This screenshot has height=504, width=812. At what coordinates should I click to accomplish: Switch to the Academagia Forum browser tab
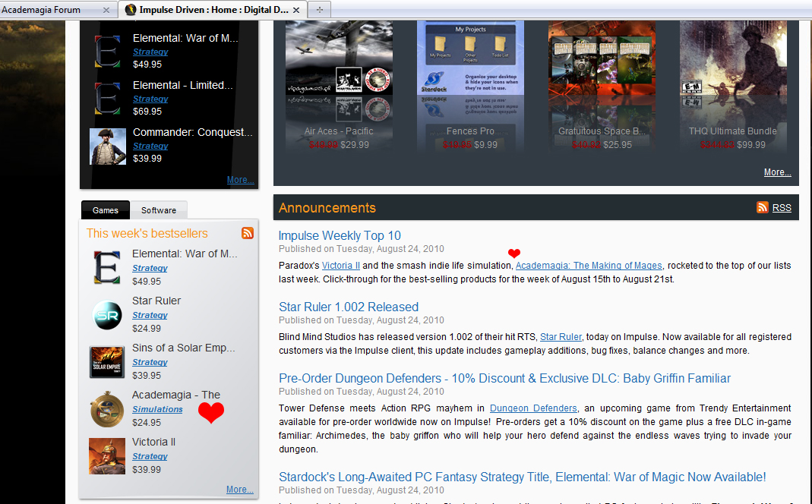click(57, 10)
